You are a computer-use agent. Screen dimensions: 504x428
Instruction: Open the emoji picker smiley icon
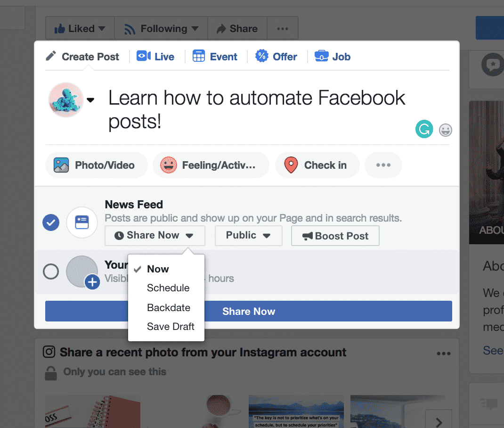tap(445, 130)
